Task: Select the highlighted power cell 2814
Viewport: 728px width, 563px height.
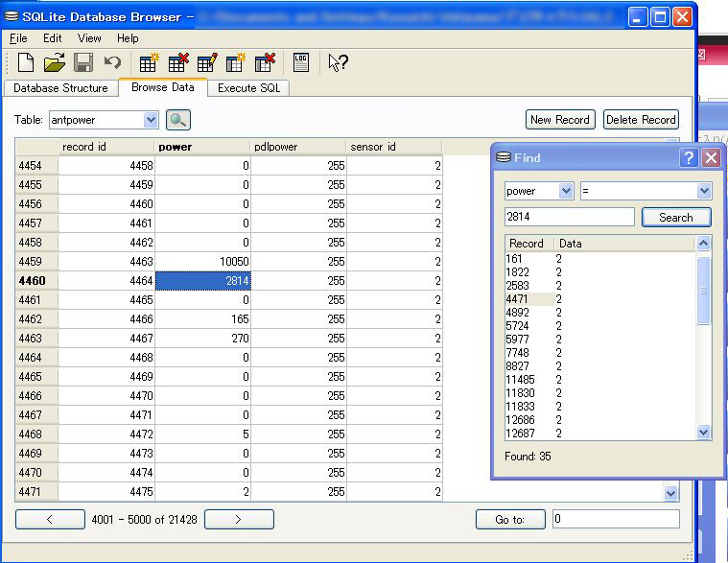Action: 203,281
